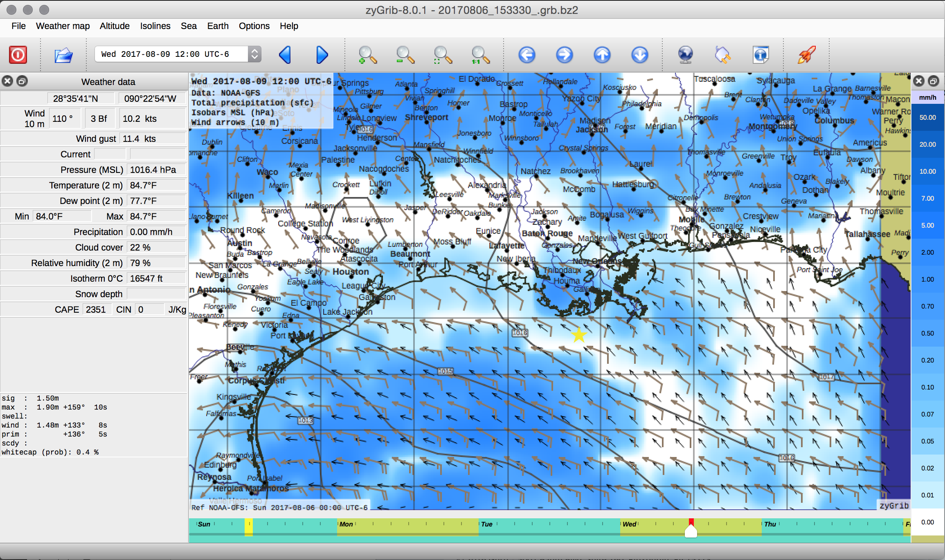The height and width of the screenshot is (560, 945).
Task: Zoom out with minus magnifier
Action: point(405,55)
